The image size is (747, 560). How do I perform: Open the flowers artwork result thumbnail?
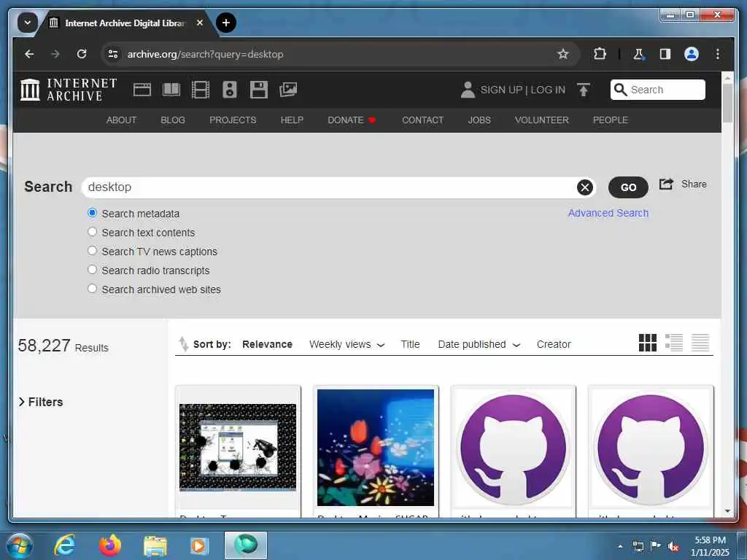coord(376,447)
